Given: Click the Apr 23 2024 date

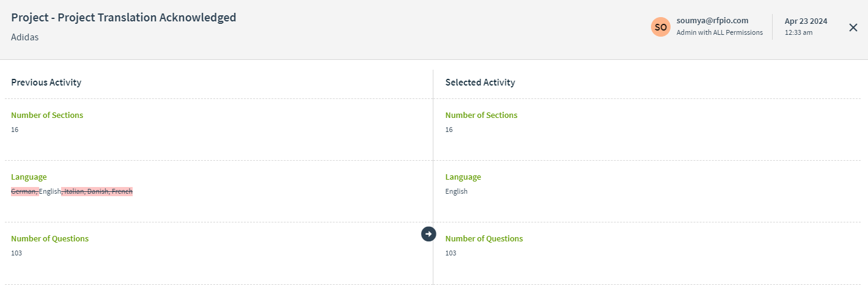Looking at the screenshot, I should coord(806,21).
